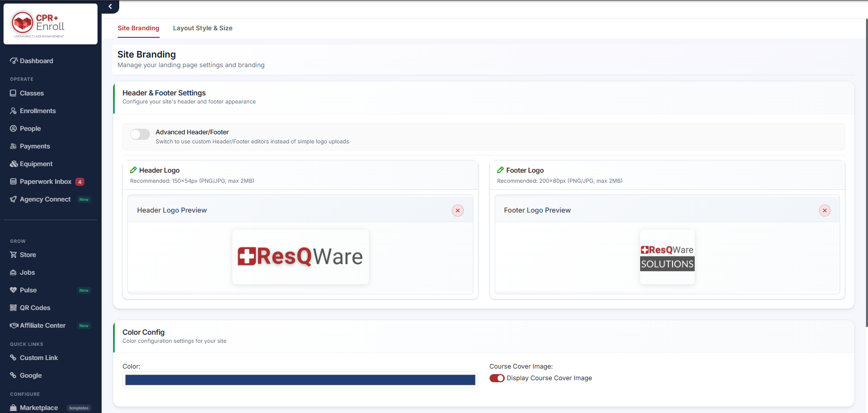Click the Equipment cubes icon
The width and height of the screenshot is (868, 413).
pos(14,164)
